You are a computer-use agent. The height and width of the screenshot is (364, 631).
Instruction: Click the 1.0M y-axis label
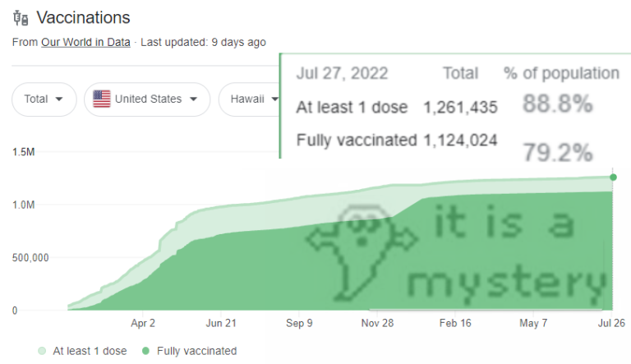pos(23,205)
